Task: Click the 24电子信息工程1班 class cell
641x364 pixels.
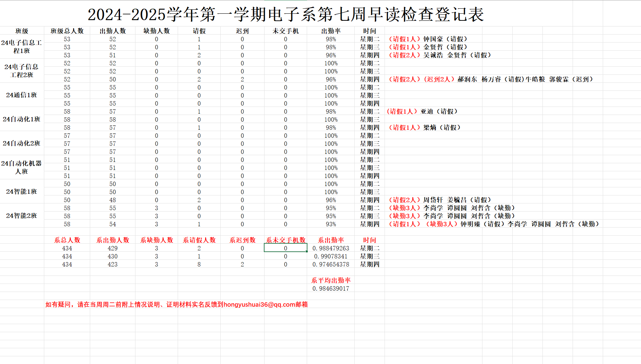Action: tap(22, 47)
